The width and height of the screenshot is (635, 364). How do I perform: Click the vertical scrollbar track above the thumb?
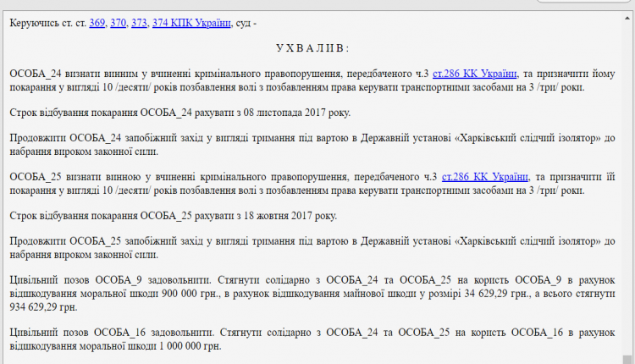627,169
